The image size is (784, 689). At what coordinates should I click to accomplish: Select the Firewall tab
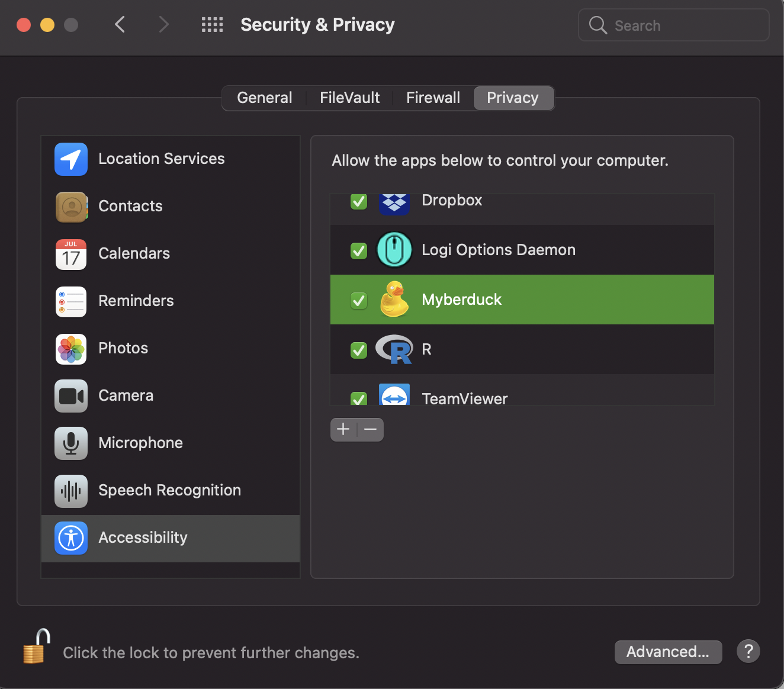433,97
